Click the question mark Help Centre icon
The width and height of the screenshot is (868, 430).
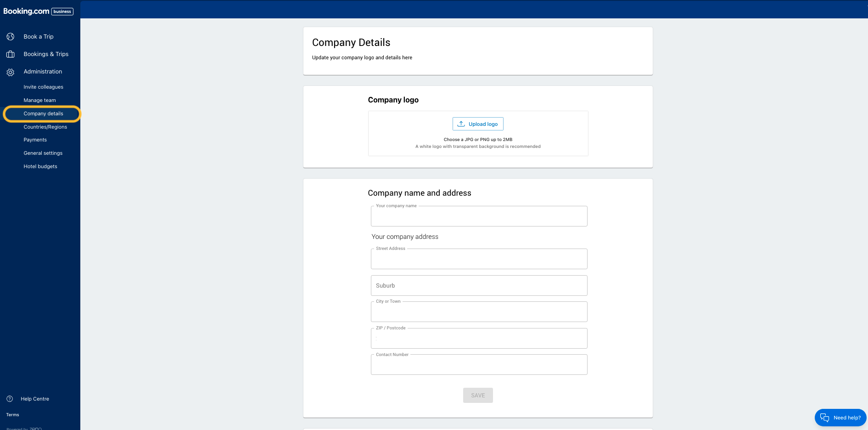click(x=10, y=399)
